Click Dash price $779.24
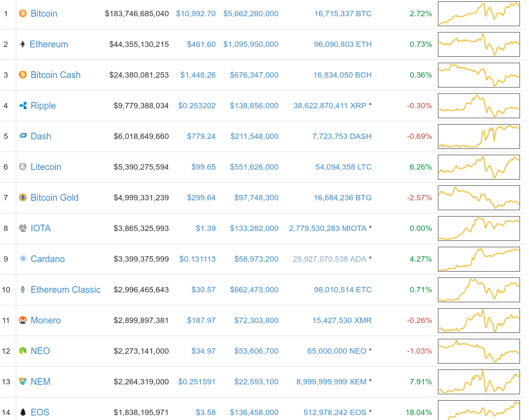Image resolution: width=529 pixels, height=420 pixels. 202,137
